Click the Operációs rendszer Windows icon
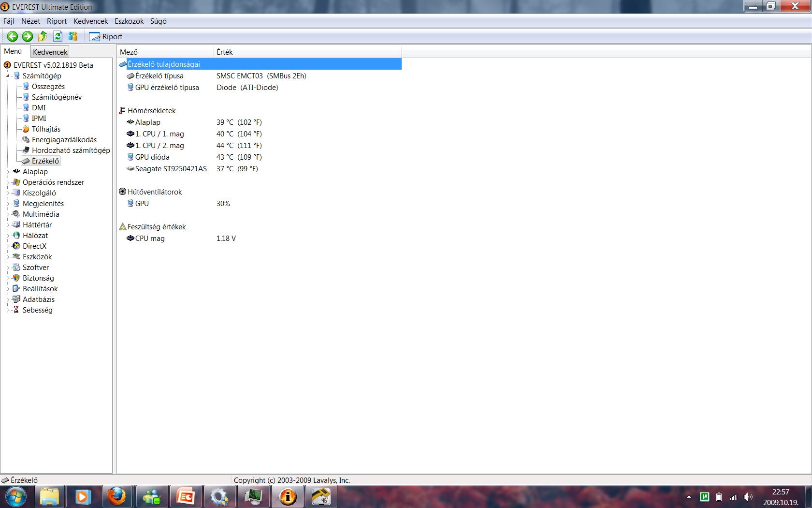 pyautogui.click(x=16, y=182)
